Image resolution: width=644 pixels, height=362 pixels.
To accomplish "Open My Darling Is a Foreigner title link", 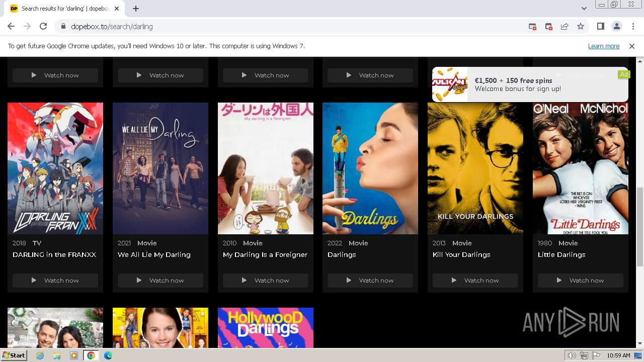I will [x=265, y=255].
